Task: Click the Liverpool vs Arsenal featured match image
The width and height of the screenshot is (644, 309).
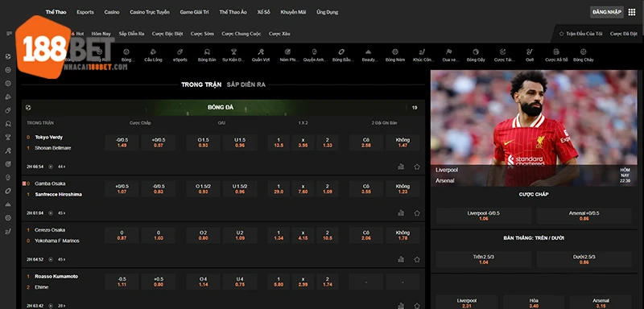Action: [x=534, y=128]
